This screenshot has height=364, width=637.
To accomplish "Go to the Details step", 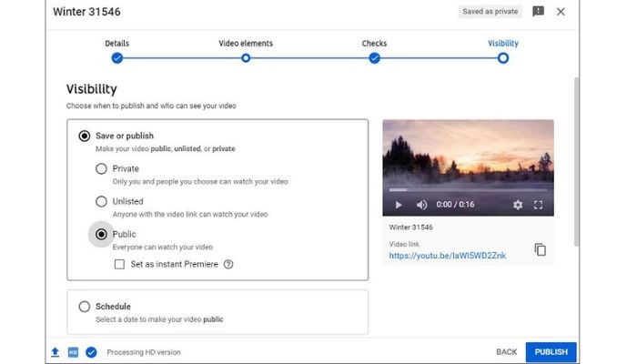I will coord(116,58).
